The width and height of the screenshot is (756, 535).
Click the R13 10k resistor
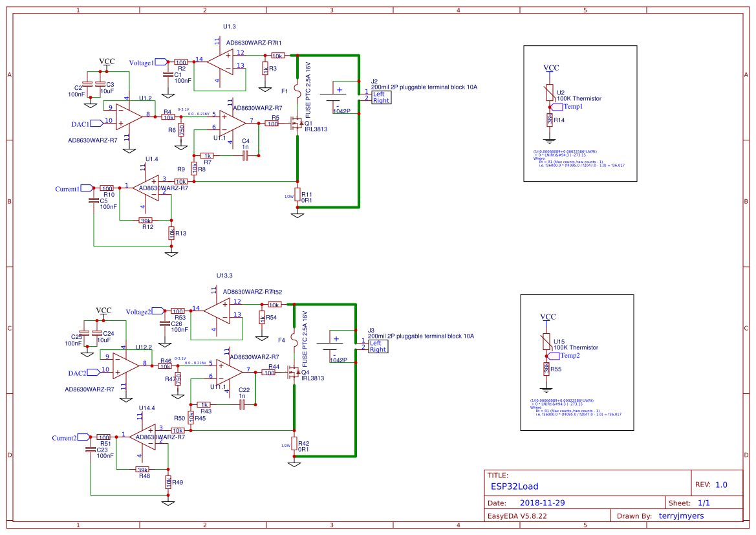pos(171,234)
